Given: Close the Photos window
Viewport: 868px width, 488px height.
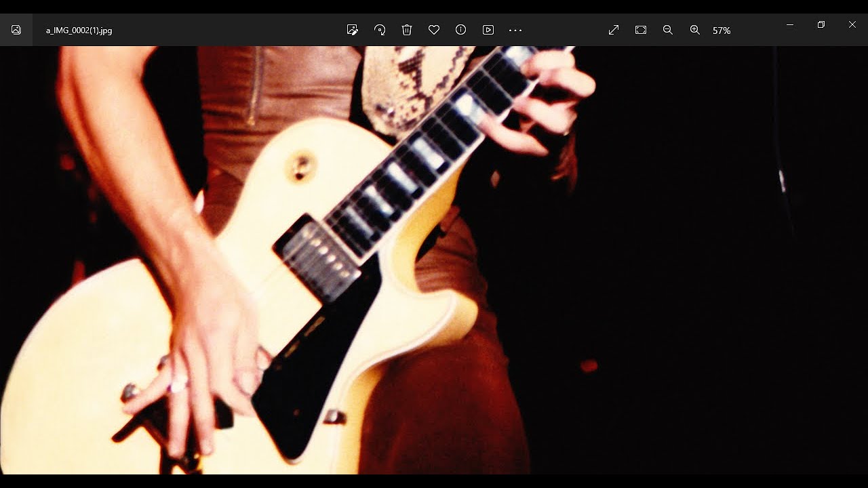Looking at the screenshot, I should (852, 25).
